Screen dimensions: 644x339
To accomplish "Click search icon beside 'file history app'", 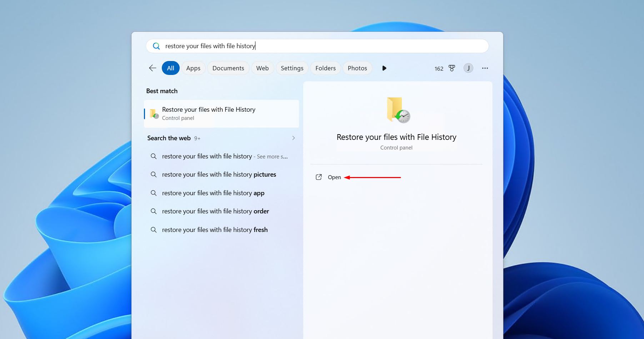I will pyautogui.click(x=154, y=193).
